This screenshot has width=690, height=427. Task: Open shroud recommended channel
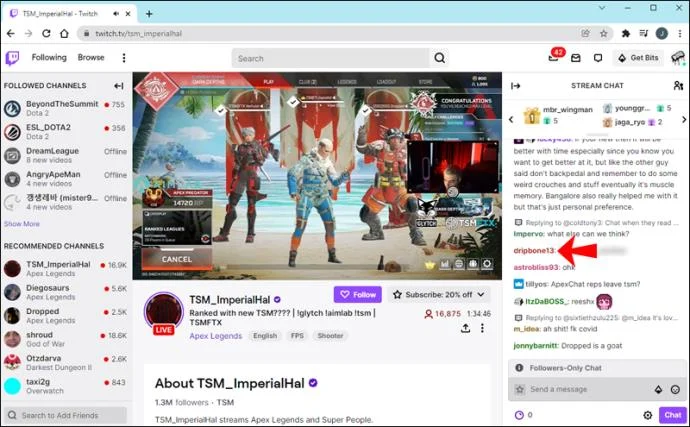tap(65, 339)
